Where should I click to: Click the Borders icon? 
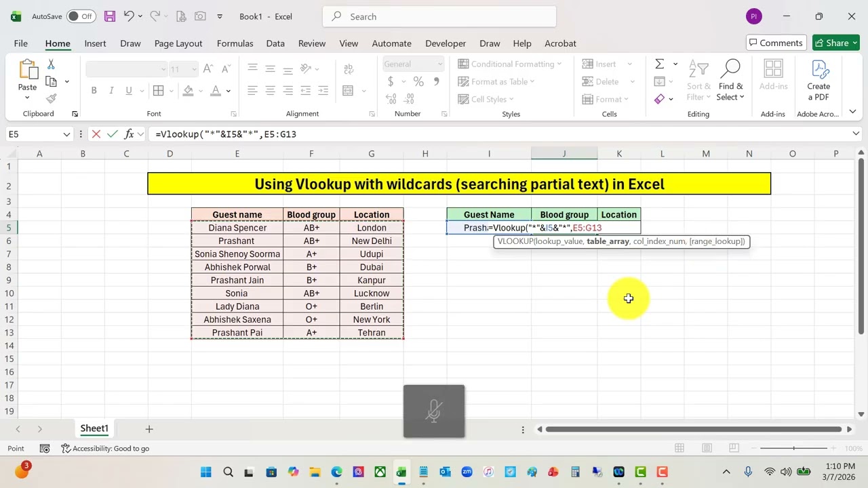[x=158, y=91]
